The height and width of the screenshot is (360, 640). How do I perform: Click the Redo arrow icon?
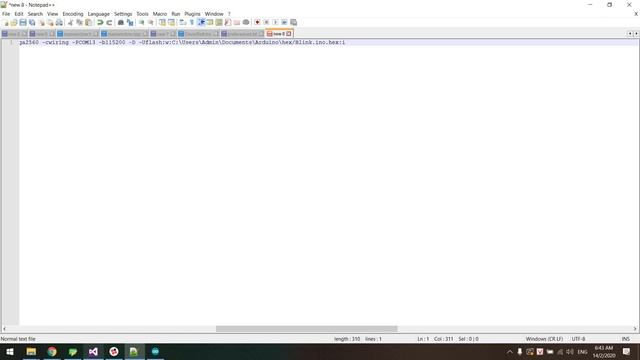click(x=109, y=22)
